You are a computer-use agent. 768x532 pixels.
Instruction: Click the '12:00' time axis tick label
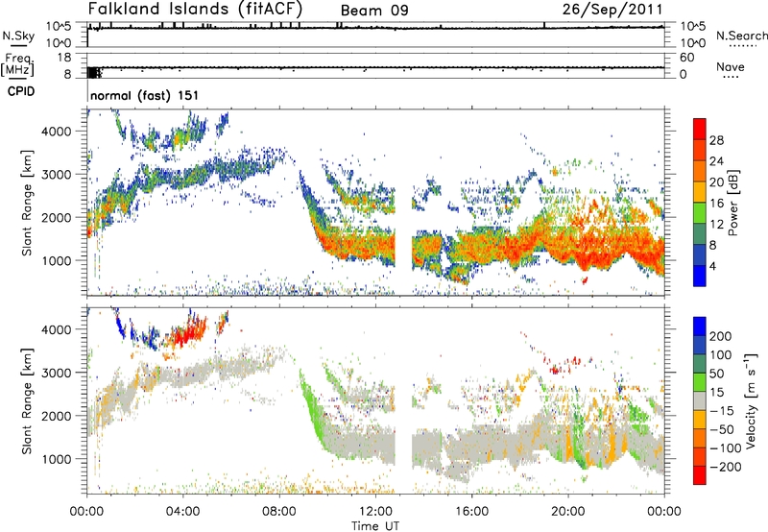375,512
